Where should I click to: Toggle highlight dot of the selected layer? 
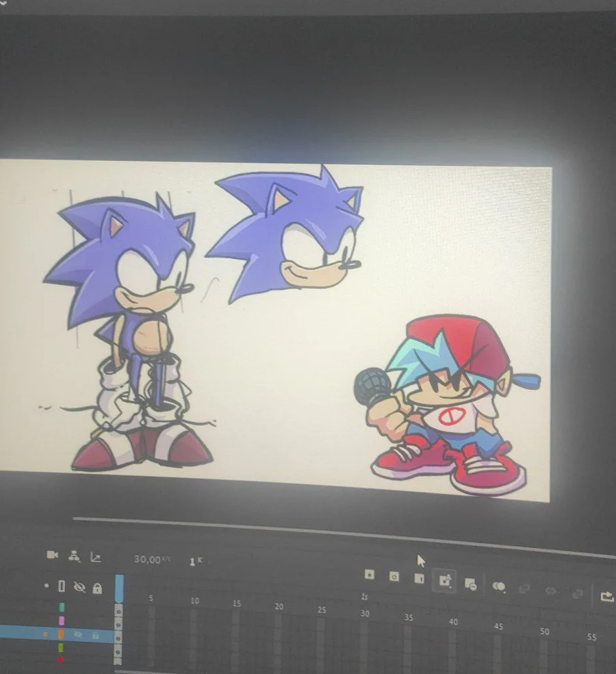[x=46, y=634]
